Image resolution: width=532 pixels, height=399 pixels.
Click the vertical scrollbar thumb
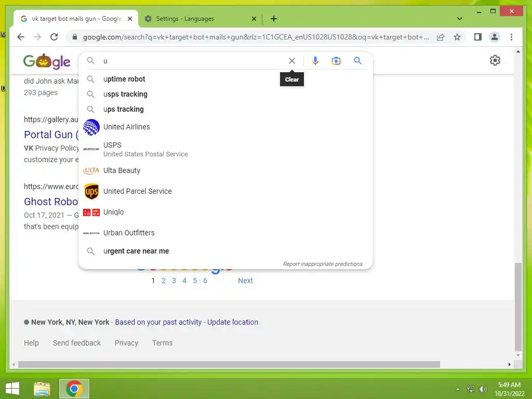518,307
